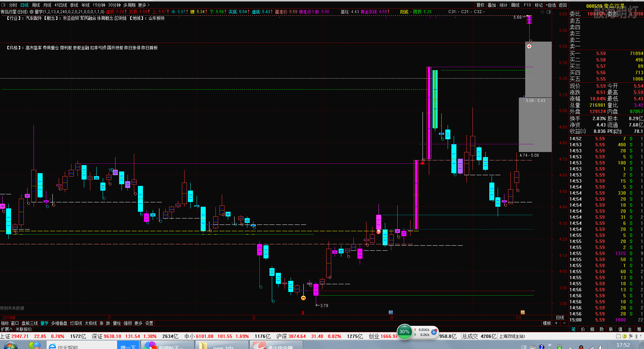Click the orange up-arrow signal marker
This screenshot has width=644, height=349.
click(x=303, y=298)
